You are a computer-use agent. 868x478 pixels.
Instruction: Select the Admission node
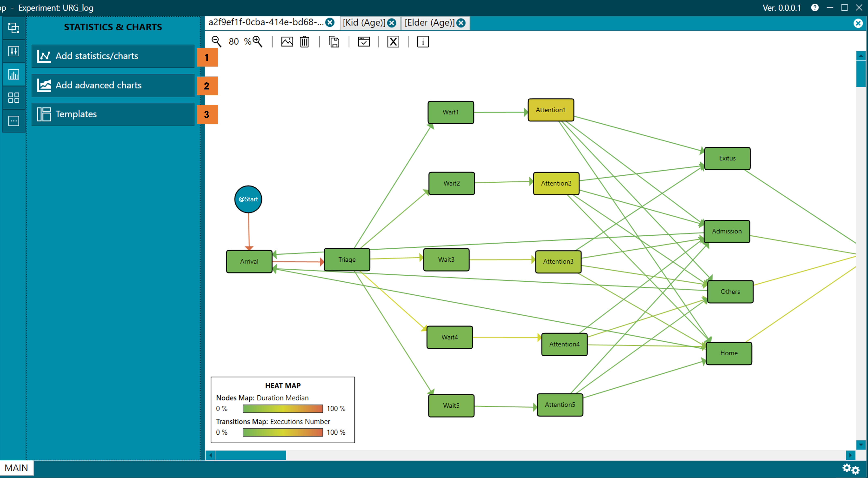point(727,231)
